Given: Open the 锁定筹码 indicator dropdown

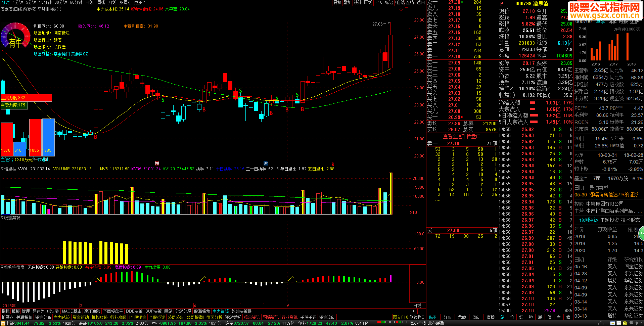Looking at the screenshot, I should [10, 218].
